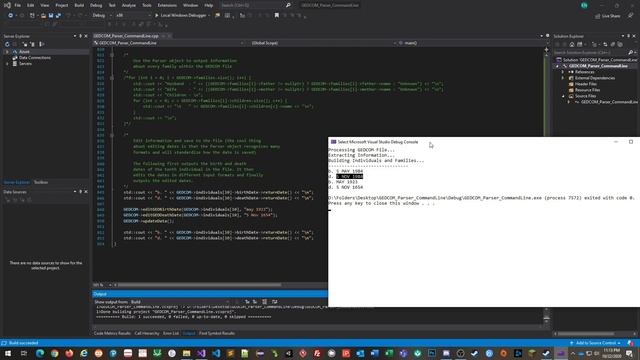Click the blue Visual Studio Code taskbar icon
Screen dimensions: 640x360
pos(216,353)
